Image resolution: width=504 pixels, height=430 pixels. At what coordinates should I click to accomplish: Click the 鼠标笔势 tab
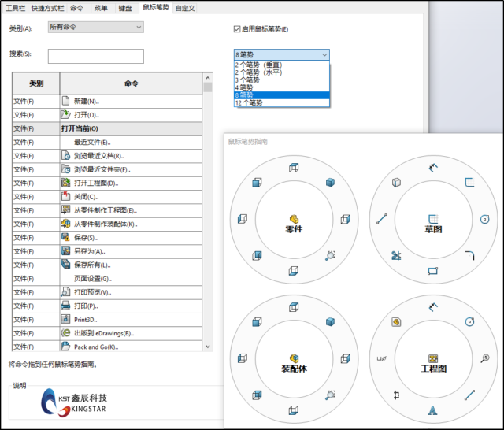click(156, 7)
